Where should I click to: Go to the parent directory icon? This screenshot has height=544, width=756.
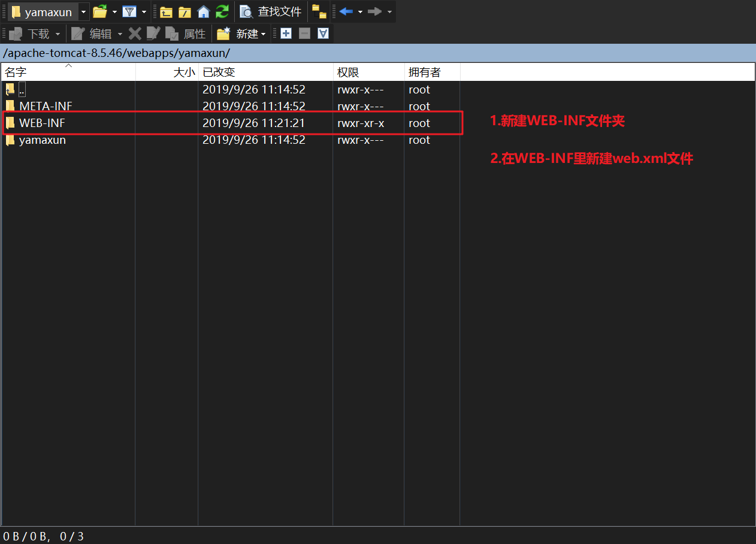pos(166,11)
